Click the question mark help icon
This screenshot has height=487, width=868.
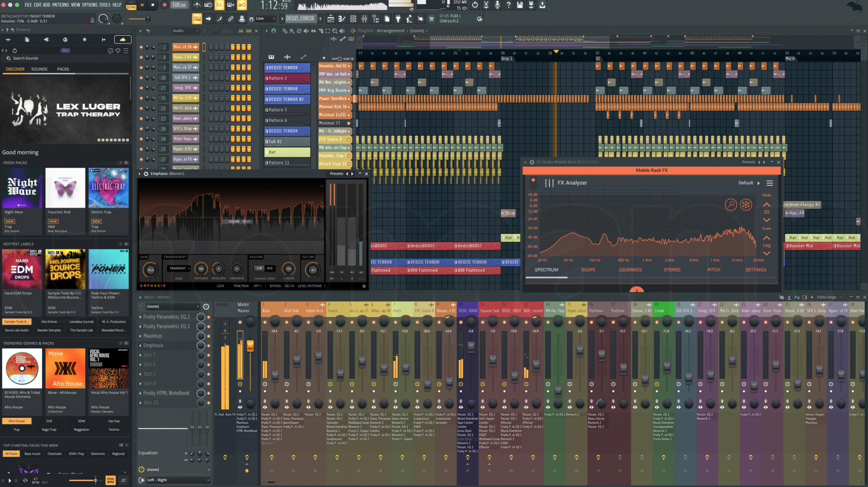point(509,5)
